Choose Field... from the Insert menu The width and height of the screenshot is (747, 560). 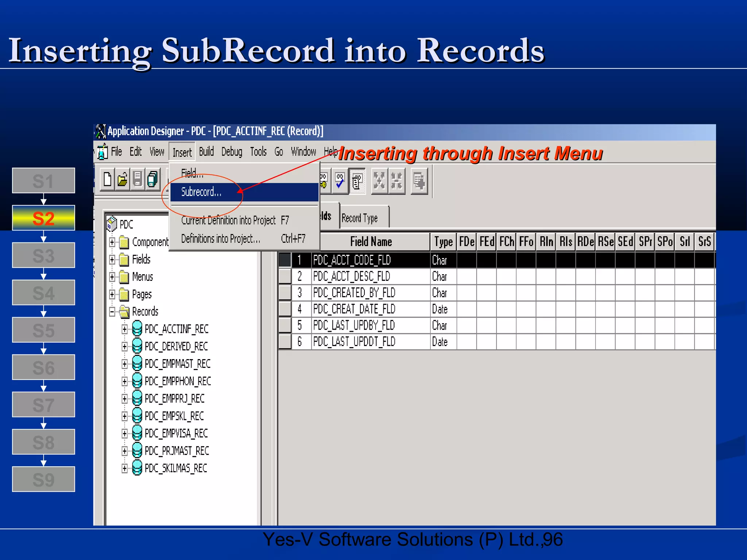[244, 173]
